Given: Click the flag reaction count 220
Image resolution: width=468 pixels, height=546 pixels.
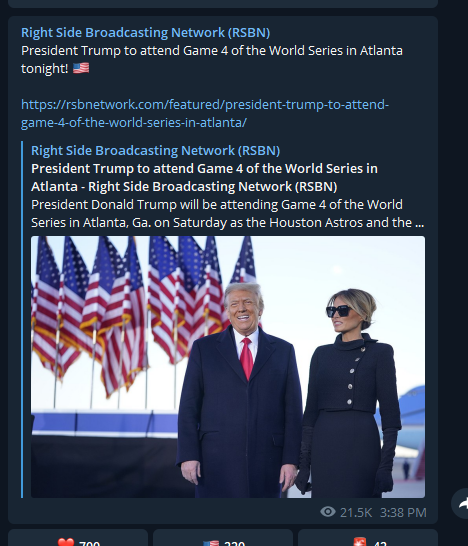Looking at the screenshot, I should pos(234,543).
